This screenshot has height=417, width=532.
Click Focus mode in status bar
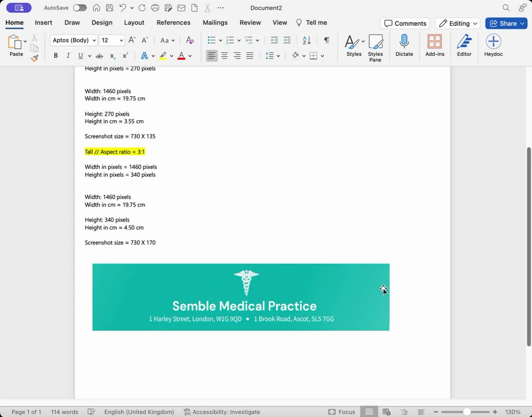tap(342, 412)
